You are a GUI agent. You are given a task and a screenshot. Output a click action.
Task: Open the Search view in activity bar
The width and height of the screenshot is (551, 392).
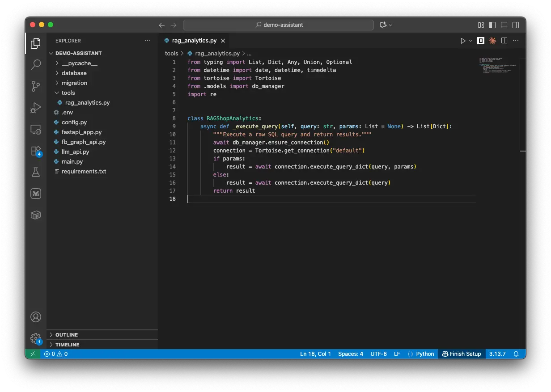click(36, 65)
